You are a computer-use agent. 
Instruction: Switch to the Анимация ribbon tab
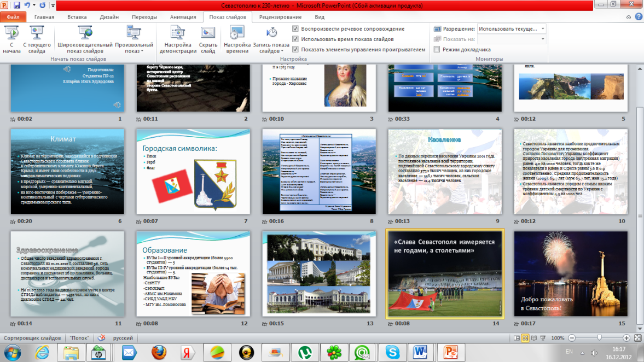183,17
